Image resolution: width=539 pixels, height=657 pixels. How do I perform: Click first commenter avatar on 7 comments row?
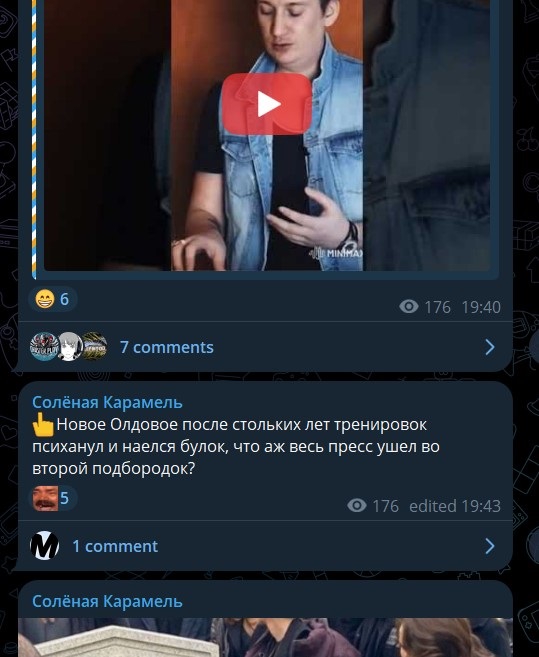point(44,347)
